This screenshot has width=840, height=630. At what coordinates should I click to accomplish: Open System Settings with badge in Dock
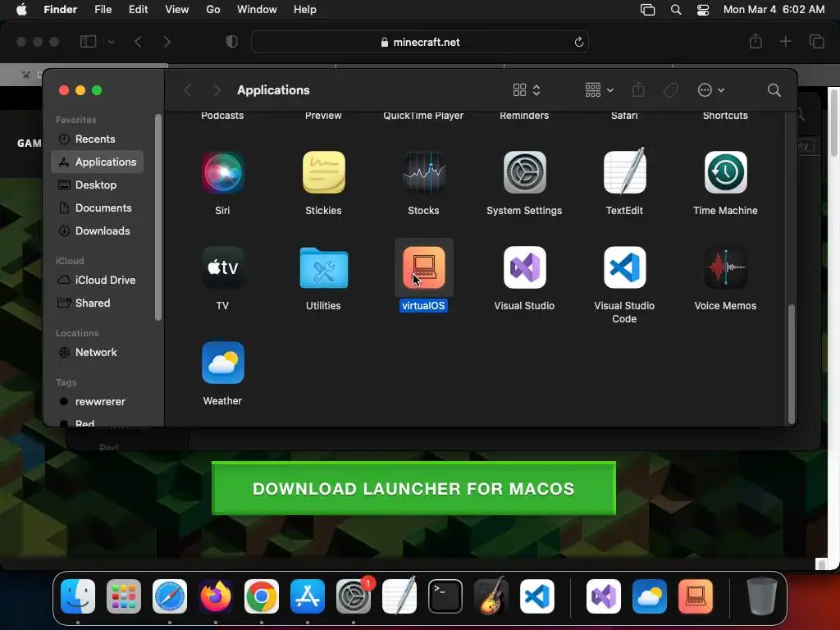point(354,596)
